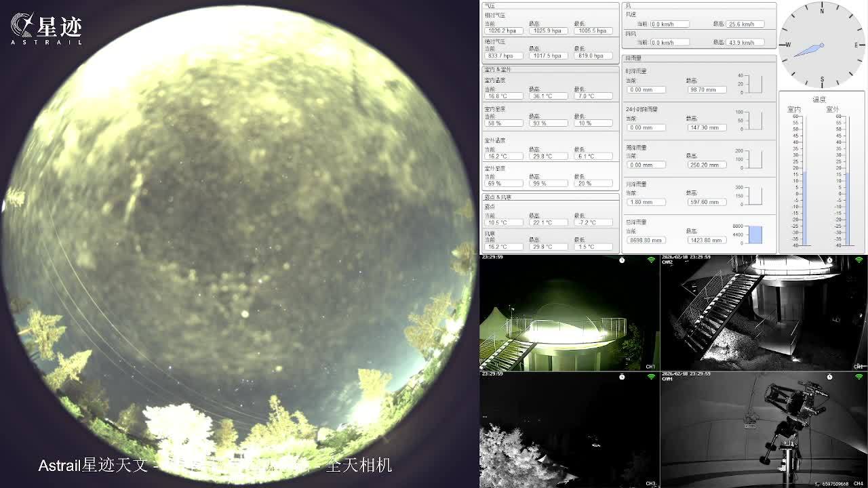The image size is (868, 488).
Task: Click the Wi-Fi signal icon on CH1 feed
Action: click(x=651, y=260)
